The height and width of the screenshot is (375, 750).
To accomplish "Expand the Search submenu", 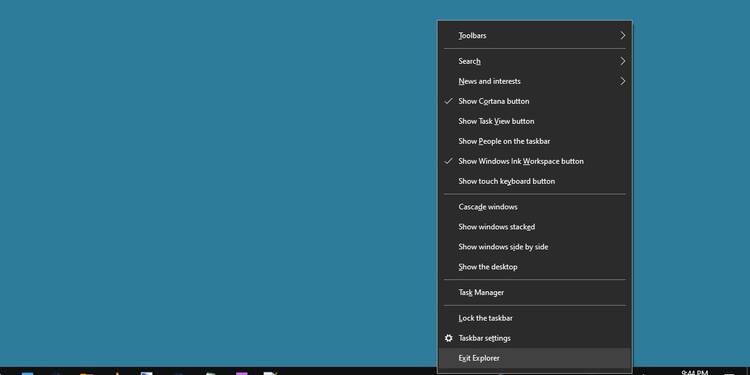I will point(535,61).
